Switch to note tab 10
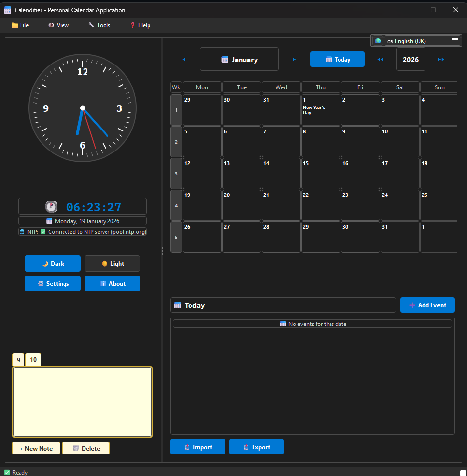The height and width of the screenshot is (476, 467). [x=33, y=360]
